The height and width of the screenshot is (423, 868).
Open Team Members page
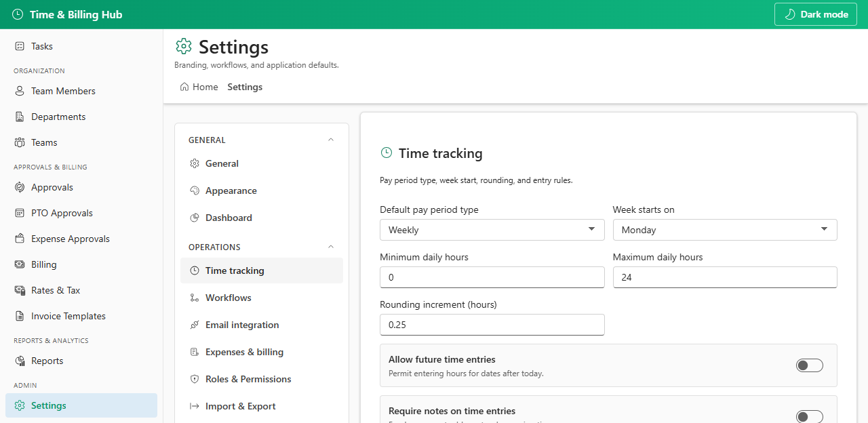click(x=81, y=91)
